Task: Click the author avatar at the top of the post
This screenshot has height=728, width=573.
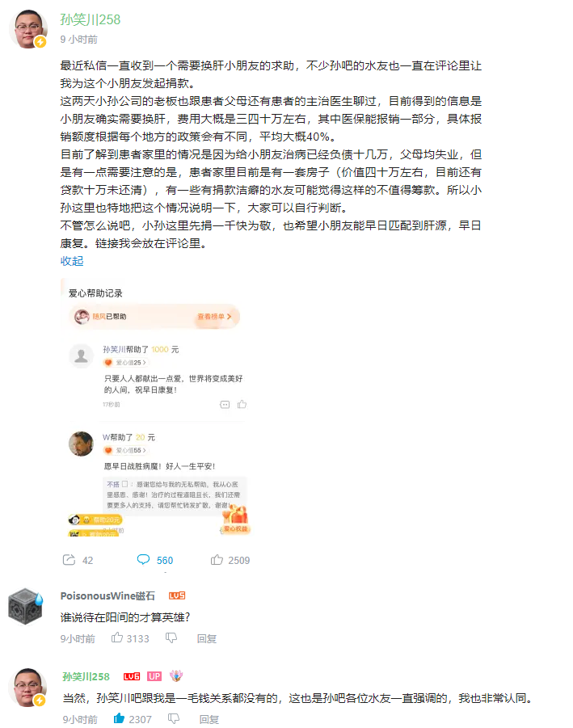Action: (28, 29)
